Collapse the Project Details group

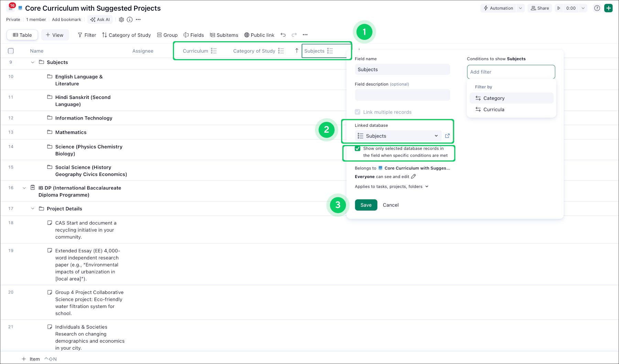pos(33,208)
